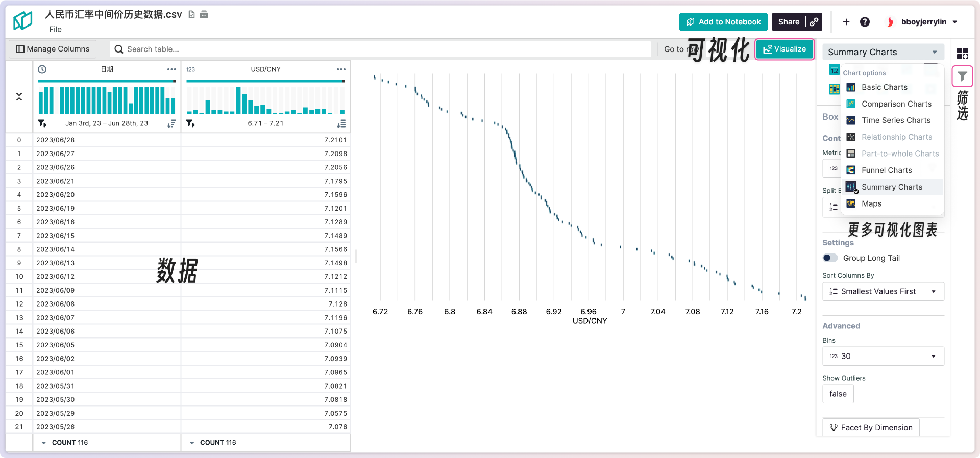
Task: Click the Funnel Charts icon in menu
Action: tap(851, 170)
